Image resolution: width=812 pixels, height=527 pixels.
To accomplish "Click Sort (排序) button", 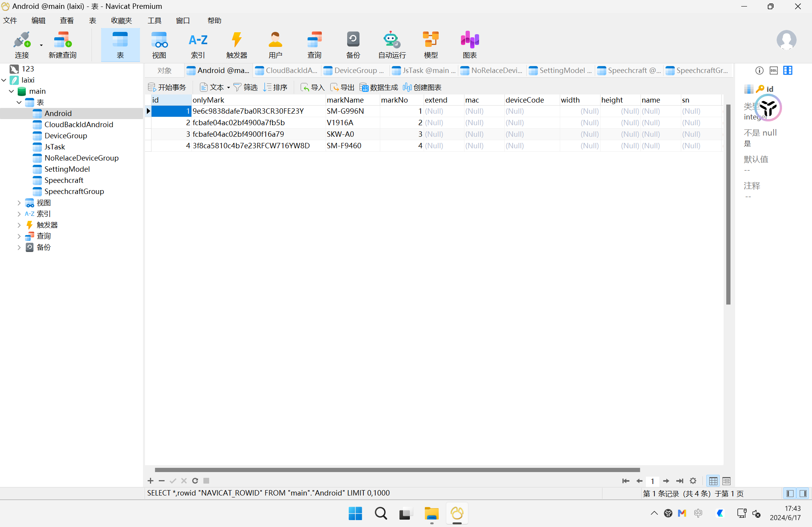I will (x=275, y=88).
